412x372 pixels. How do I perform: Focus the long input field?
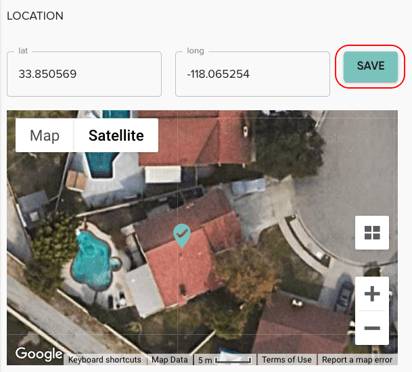pos(252,74)
